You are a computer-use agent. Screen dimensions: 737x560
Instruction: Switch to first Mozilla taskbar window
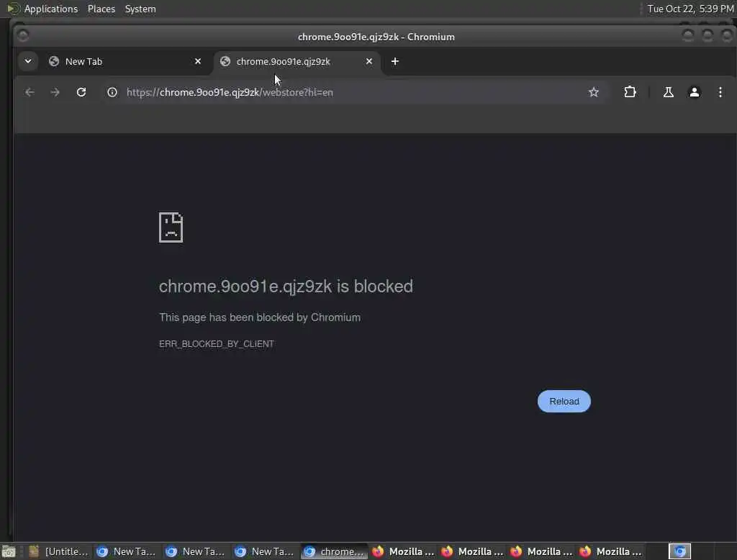[403, 551]
